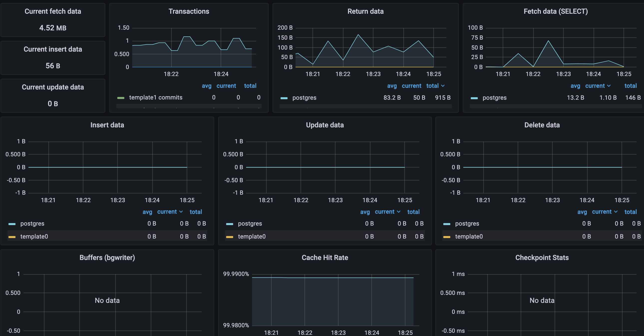Sort Return data legend by total column

point(432,86)
